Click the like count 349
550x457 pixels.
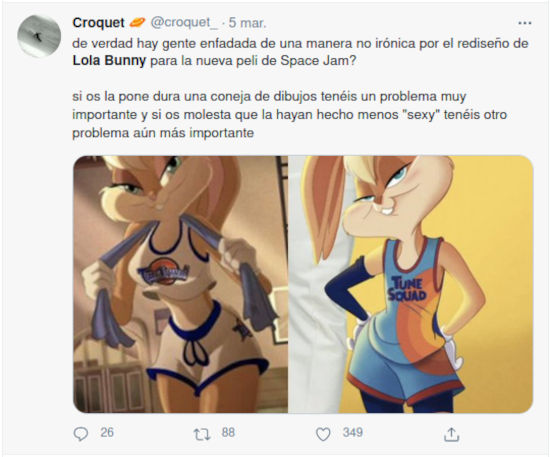(x=353, y=432)
